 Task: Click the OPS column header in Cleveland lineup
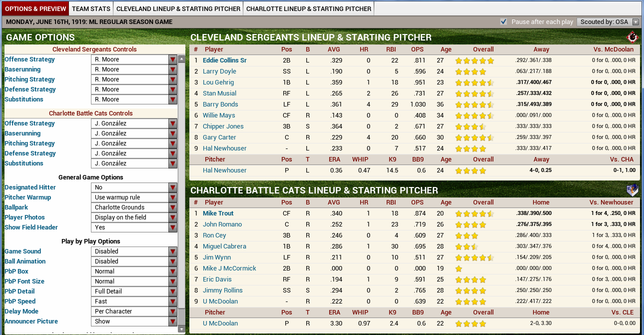[417, 49]
